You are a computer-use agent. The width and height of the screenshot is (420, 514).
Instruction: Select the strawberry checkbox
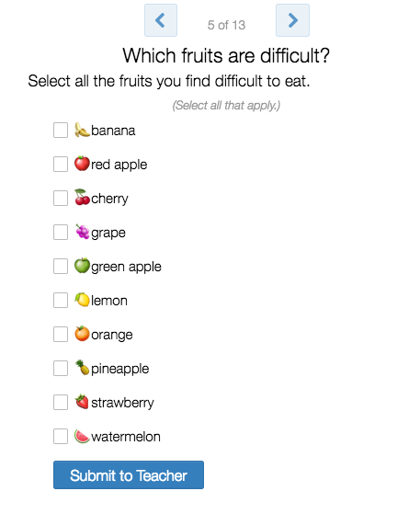click(61, 402)
